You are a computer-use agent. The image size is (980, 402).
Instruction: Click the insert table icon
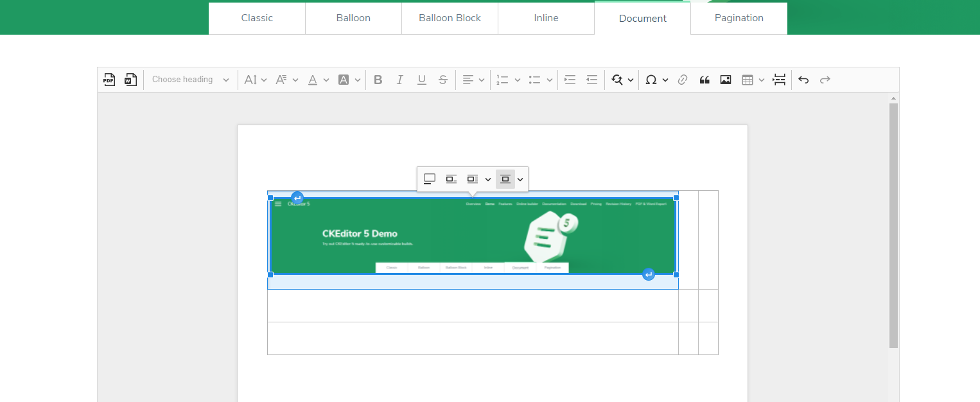pos(747,80)
